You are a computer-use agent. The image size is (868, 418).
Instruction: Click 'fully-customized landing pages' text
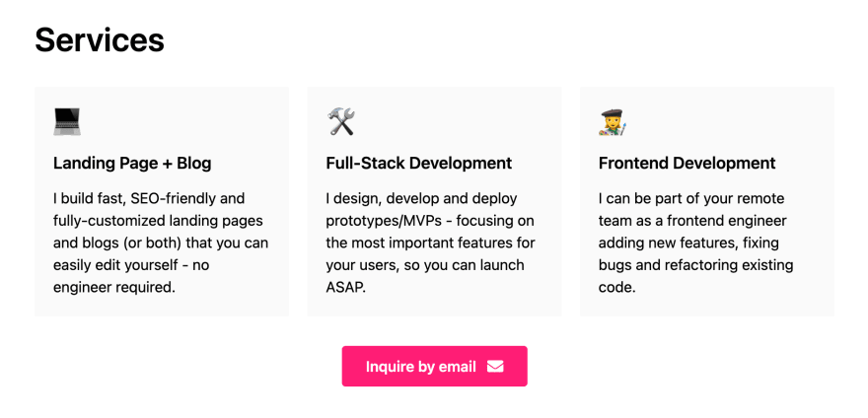pos(159,221)
